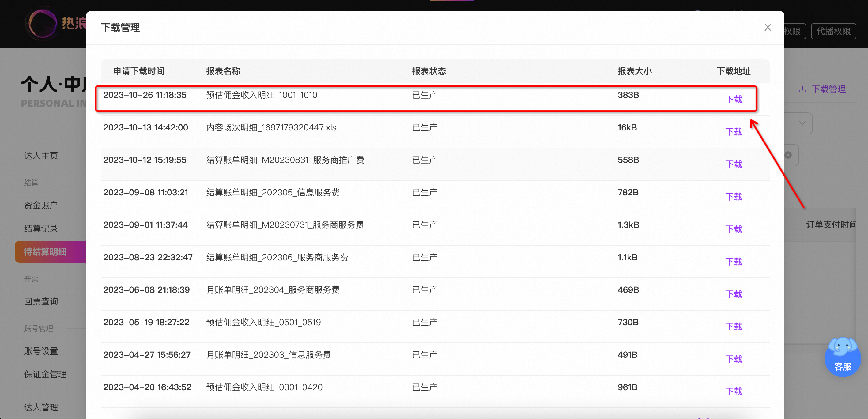Click the report size 491B

click(627, 355)
